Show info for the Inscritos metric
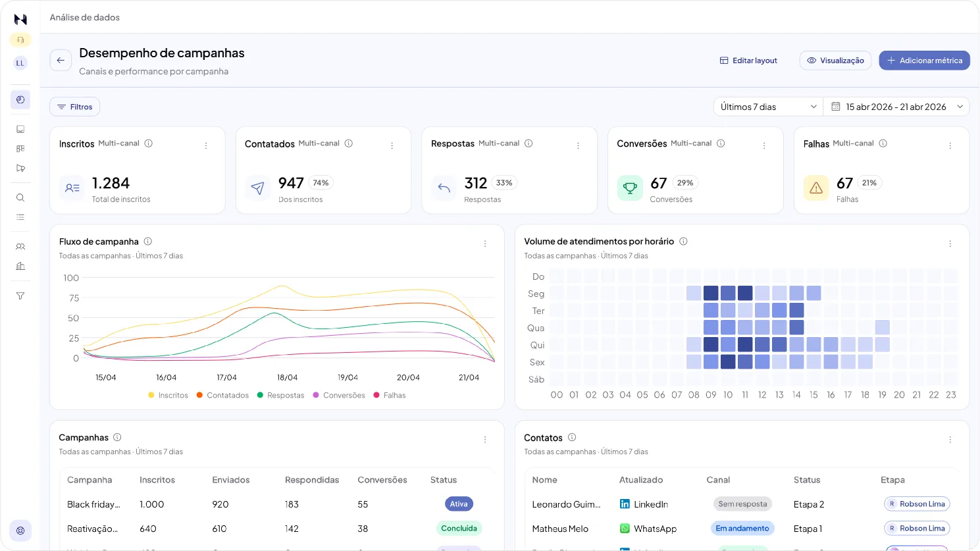980x551 pixels. tap(149, 144)
